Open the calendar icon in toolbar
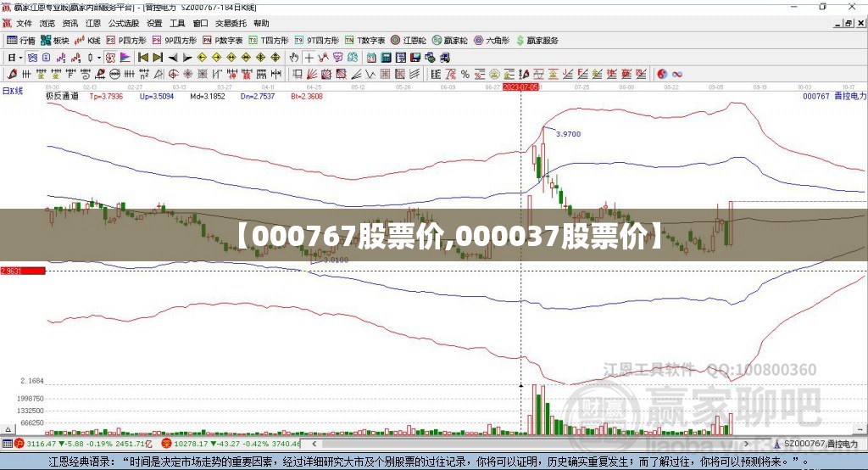 click(371, 58)
